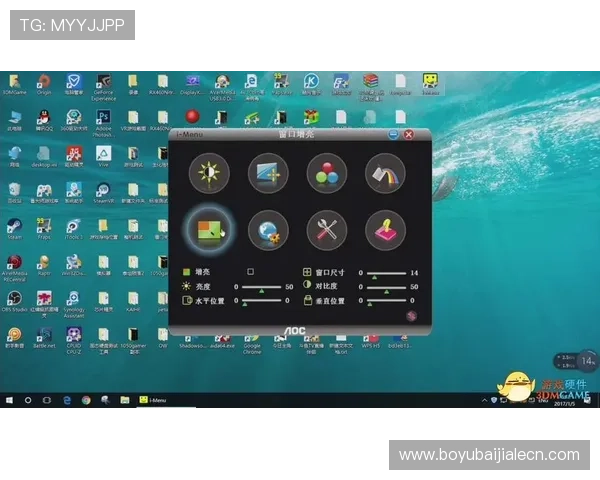Image resolution: width=600 pixels, height=480 pixels.
Task: Minimize the i-Menu window with blue button
Action: tap(394, 134)
